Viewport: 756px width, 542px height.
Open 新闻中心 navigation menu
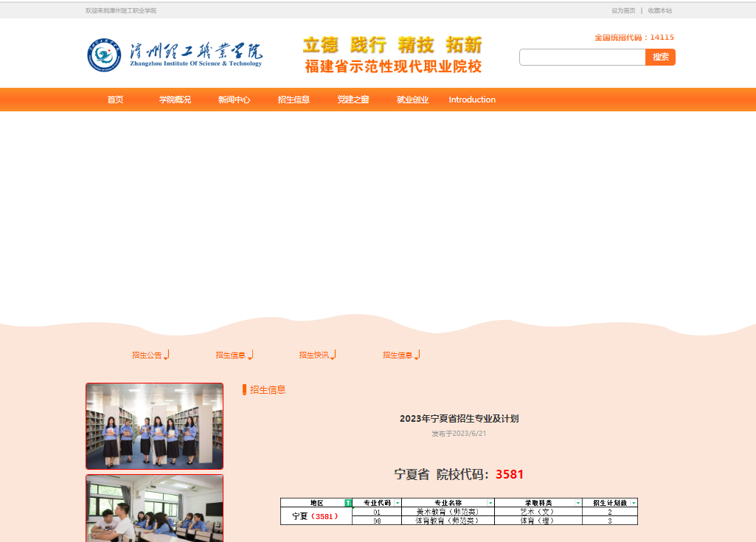pos(234,100)
